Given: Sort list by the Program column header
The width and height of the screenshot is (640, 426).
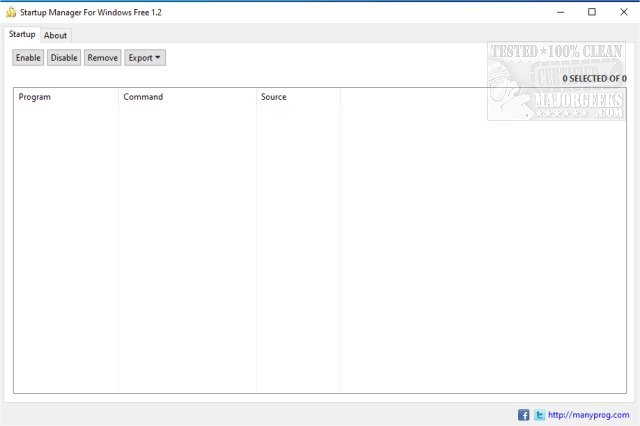Looking at the screenshot, I should [66, 97].
